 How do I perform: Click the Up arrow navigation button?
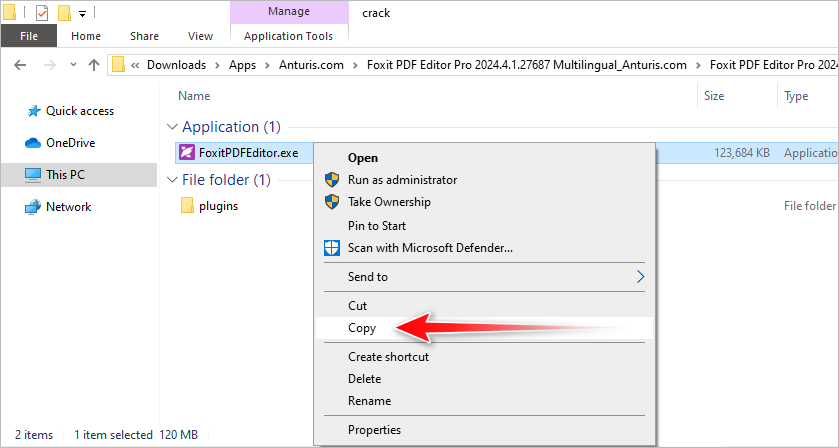click(94, 65)
